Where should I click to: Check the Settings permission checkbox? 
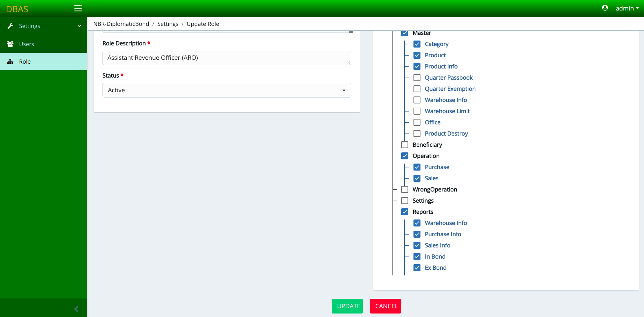[405, 201]
